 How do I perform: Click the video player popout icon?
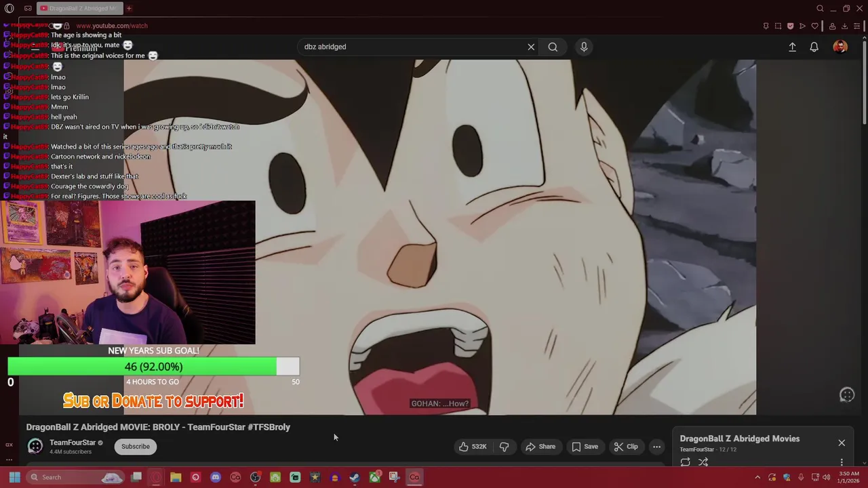point(847,395)
